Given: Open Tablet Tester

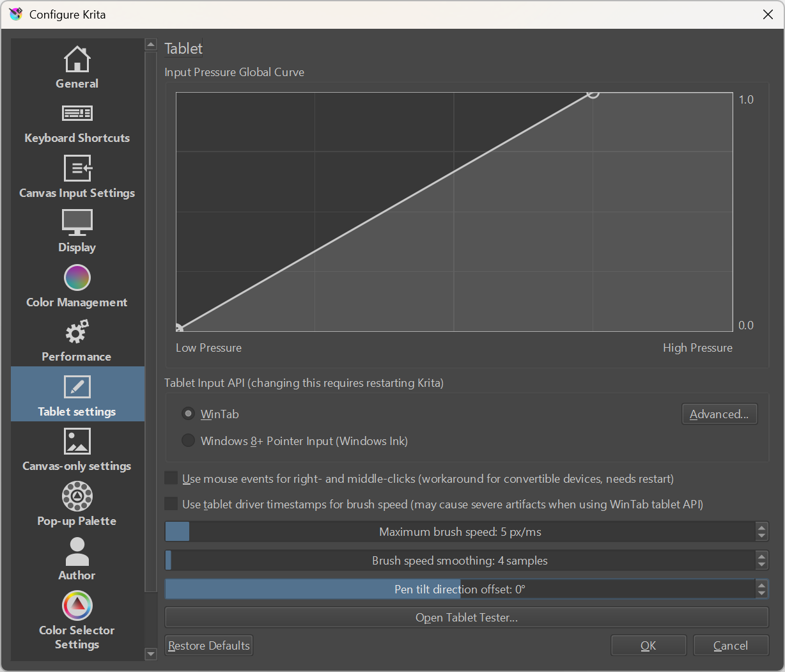Looking at the screenshot, I should pyautogui.click(x=467, y=618).
